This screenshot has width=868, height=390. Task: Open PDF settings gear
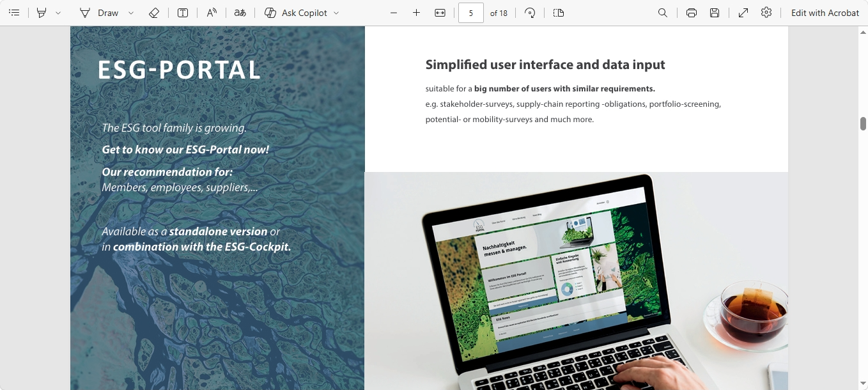click(766, 13)
